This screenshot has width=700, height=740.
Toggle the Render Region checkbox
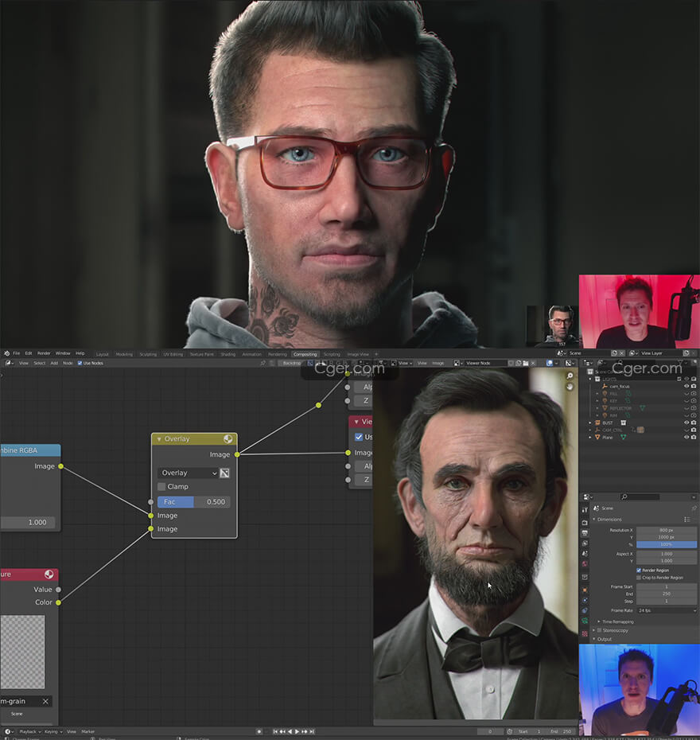[639, 570]
